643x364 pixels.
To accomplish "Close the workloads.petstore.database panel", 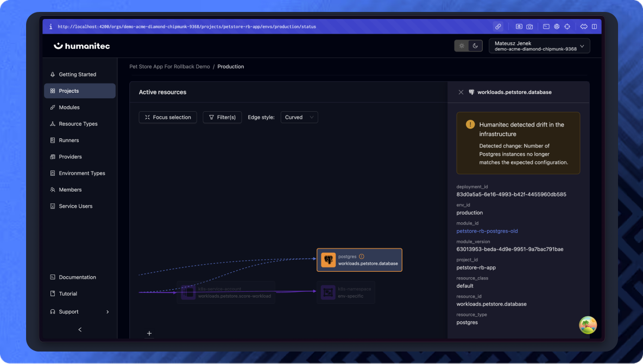I will click(461, 92).
